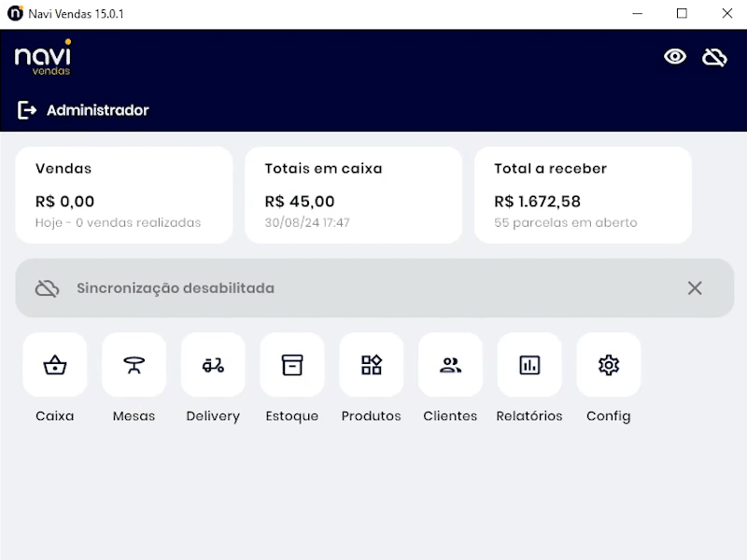The height and width of the screenshot is (560, 747).
Task: Open the Produtos module icon
Action: (x=372, y=365)
